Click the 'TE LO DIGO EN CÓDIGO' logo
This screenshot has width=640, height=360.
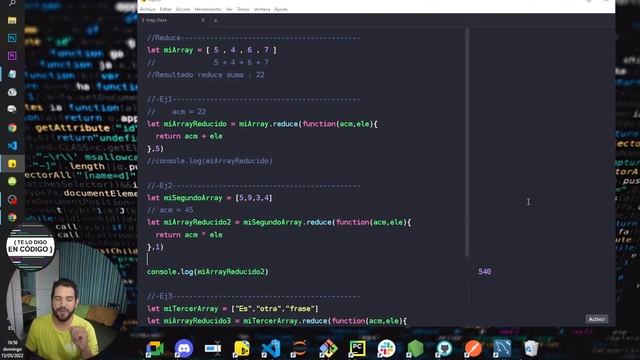point(31,246)
